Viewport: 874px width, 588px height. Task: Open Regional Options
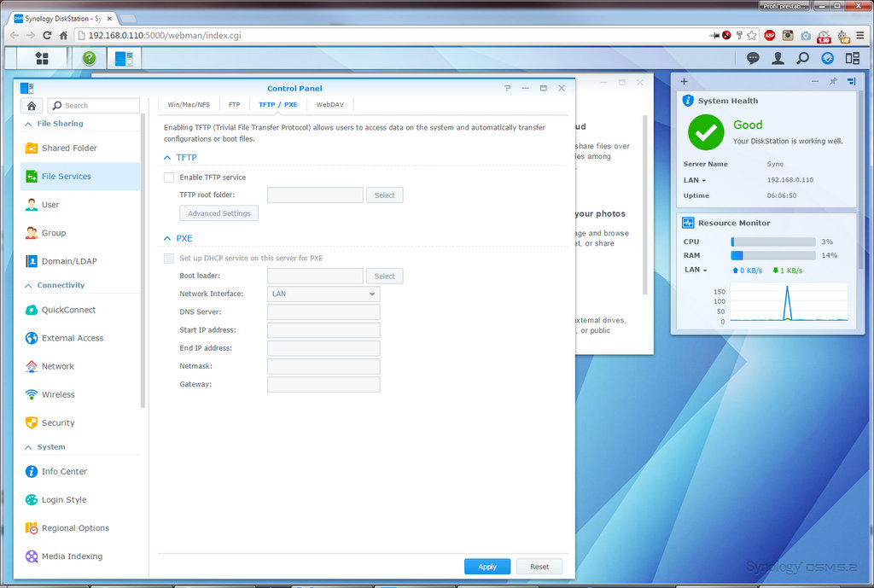tap(80, 527)
